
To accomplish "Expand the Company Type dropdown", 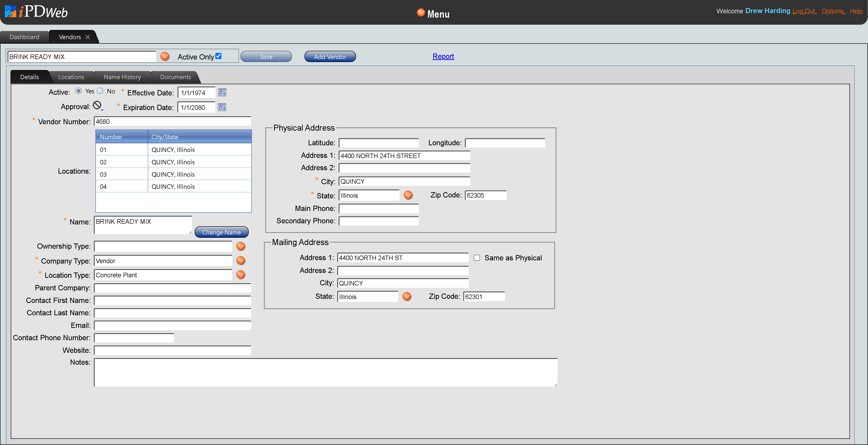I will pyautogui.click(x=241, y=260).
